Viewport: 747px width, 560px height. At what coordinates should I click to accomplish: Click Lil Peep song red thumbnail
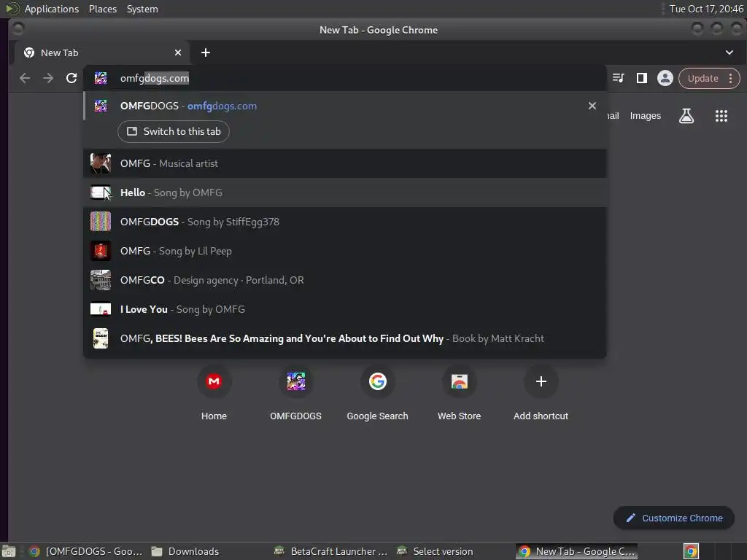click(x=101, y=251)
